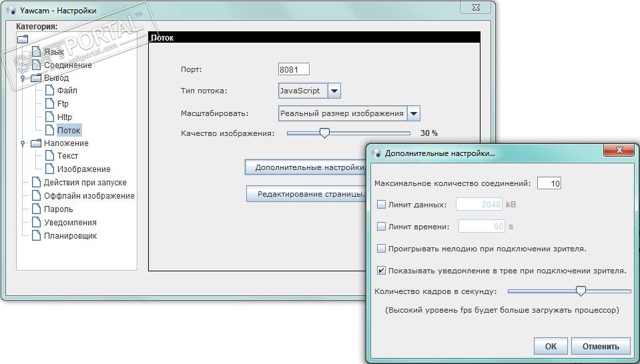Select Оффлайн изображение category
Screen dimensions: 640x364
(x=89, y=195)
